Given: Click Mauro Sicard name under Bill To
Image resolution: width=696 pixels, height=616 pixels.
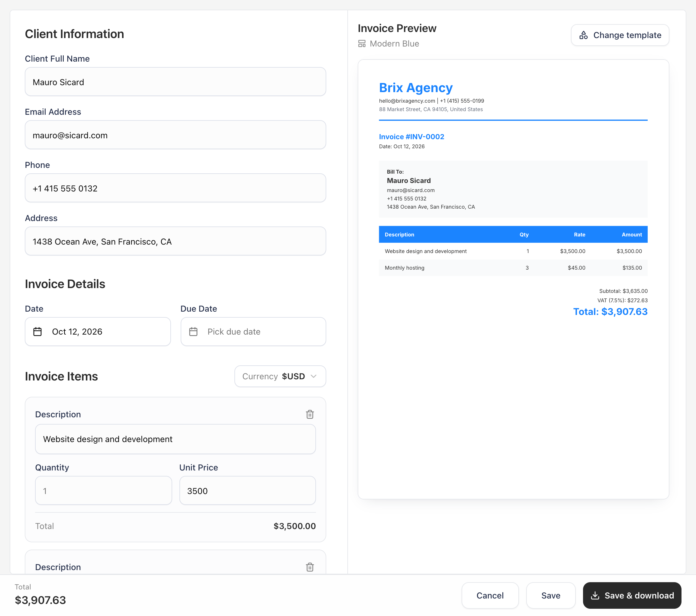Looking at the screenshot, I should 409,180.
